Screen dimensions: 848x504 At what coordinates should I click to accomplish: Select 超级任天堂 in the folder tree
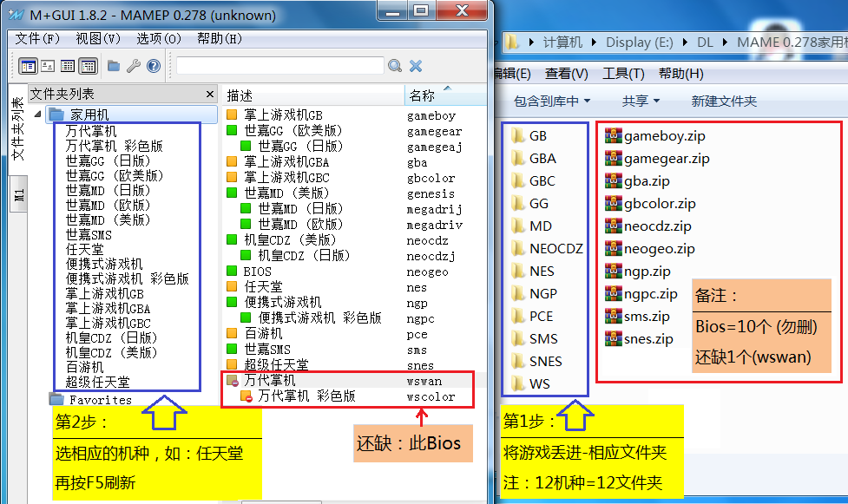97,382
